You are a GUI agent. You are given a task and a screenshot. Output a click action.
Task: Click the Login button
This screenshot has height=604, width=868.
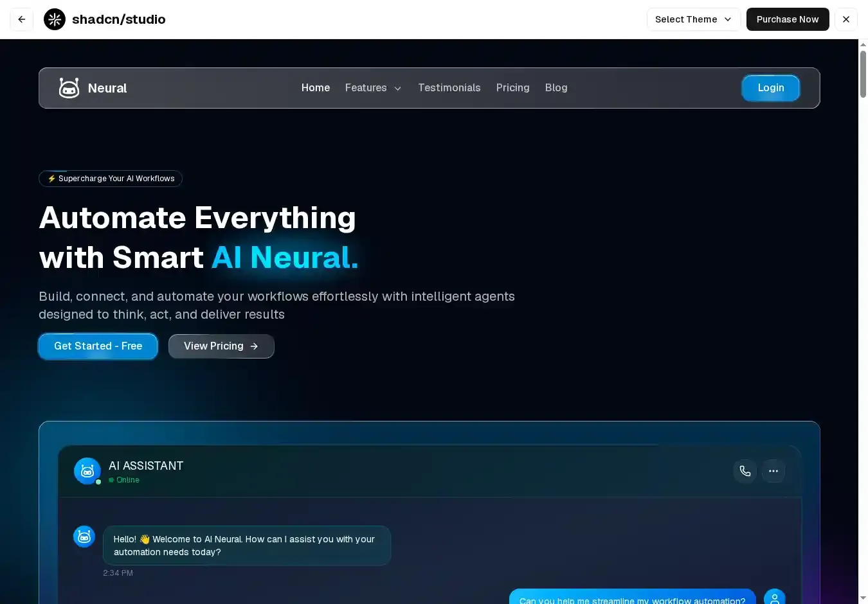pyautogui.click(x=771, y=88)
